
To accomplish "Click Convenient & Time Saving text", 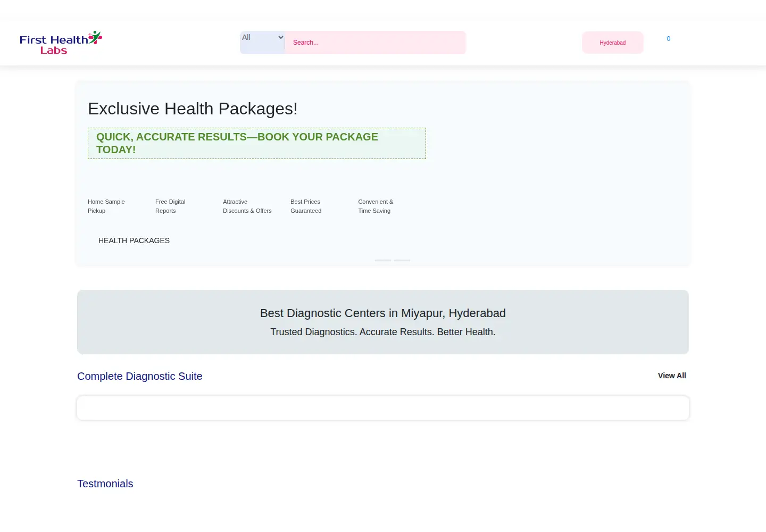I will pos(376,206).
